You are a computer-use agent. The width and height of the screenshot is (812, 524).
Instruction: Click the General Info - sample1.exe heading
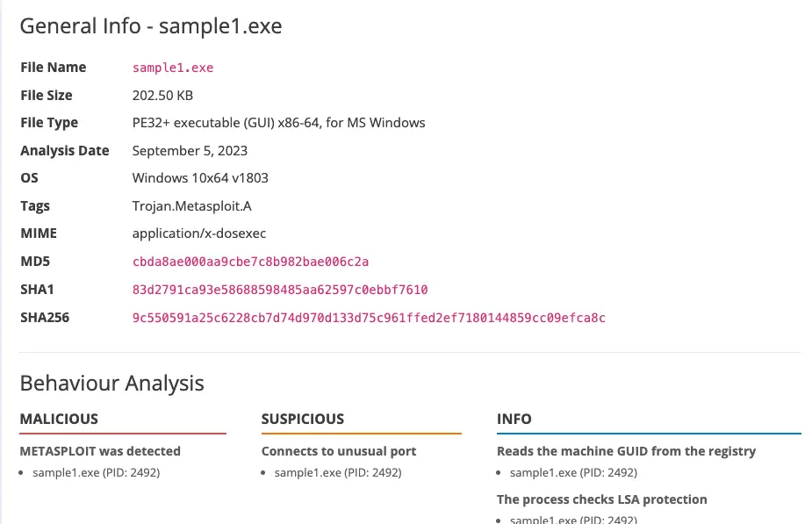151,25
